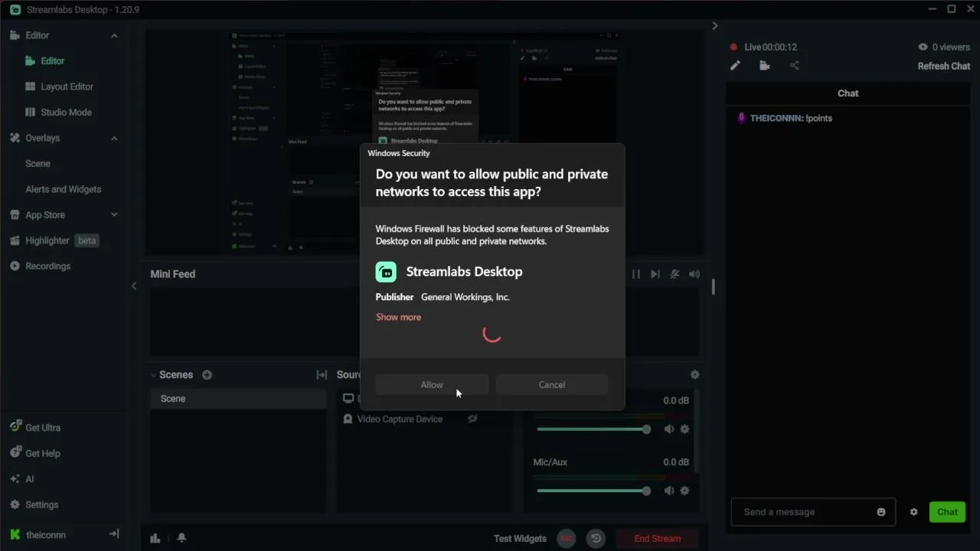Adjust the Mic/Aux volume slider

coord(593,491)
